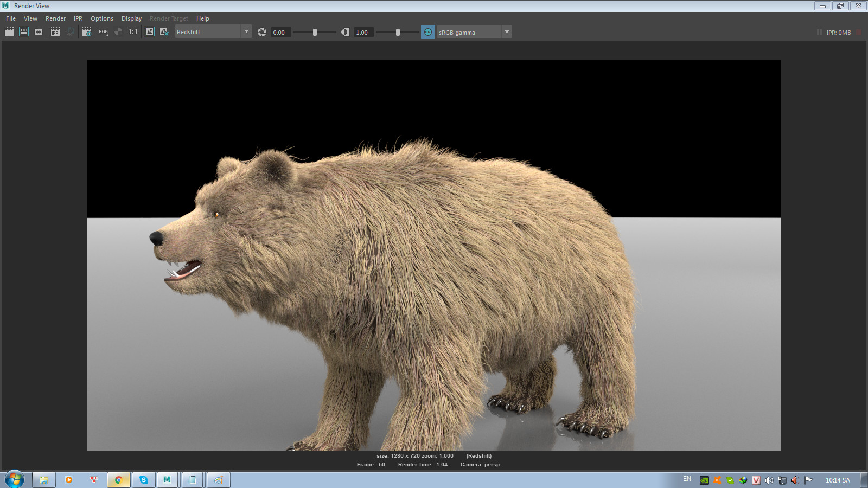Open the Render menu
Image resolution: width=868 pixels, height=488 pixels.
point(55,18)
